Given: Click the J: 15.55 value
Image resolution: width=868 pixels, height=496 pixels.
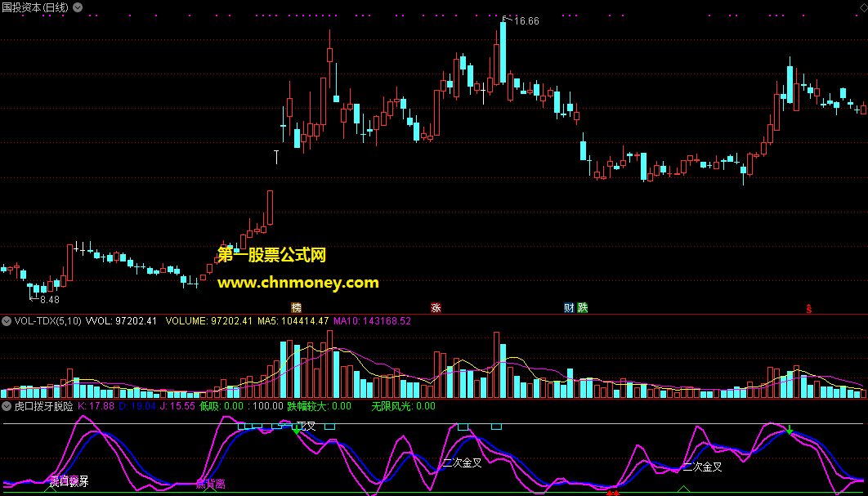Looking at the screenshot, I should pyautogui.click(x=177, y=406).
